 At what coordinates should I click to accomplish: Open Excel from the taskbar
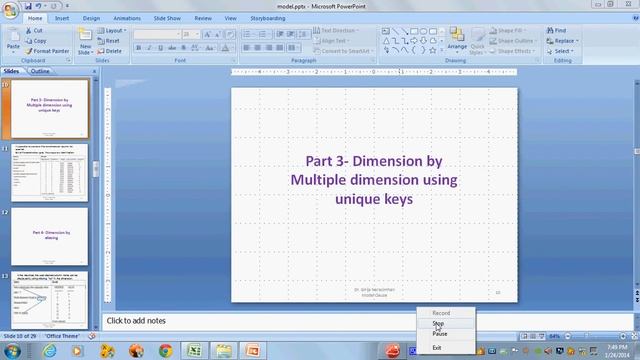click(x=195, y=351)
